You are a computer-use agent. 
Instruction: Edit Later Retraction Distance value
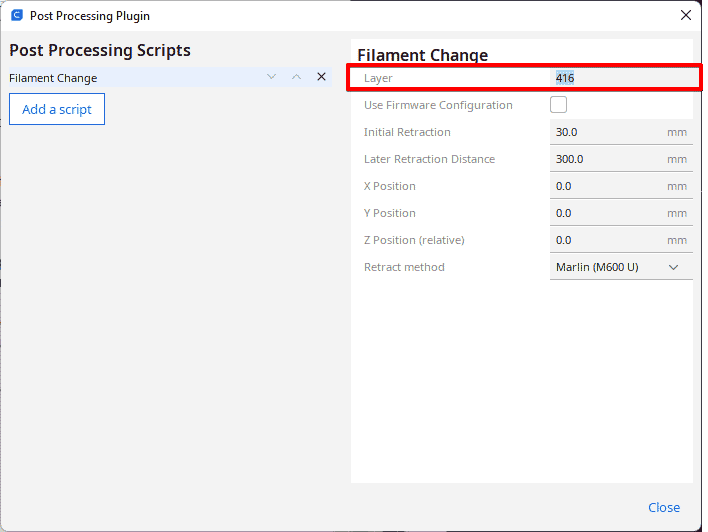click(x=621, y=159)
